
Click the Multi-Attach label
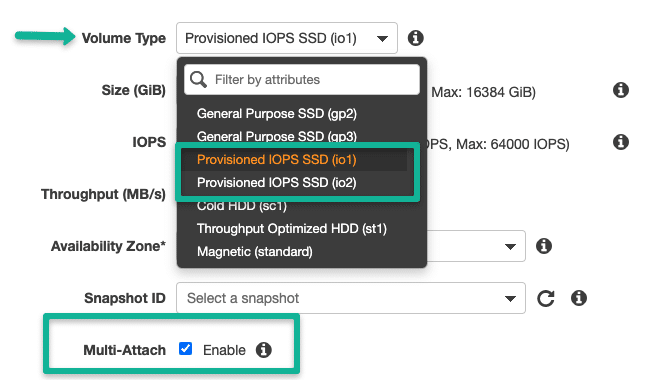[x=124, y=350]
